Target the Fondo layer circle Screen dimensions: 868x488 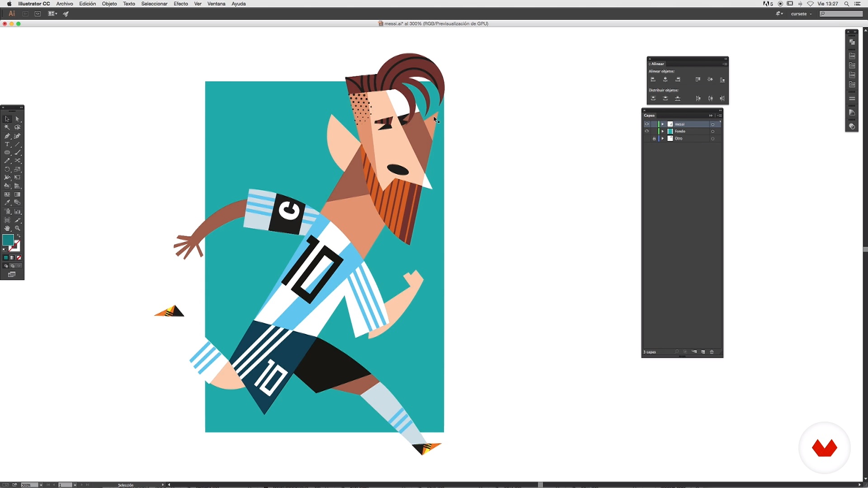pyautogui.click(x=712, y=131)
